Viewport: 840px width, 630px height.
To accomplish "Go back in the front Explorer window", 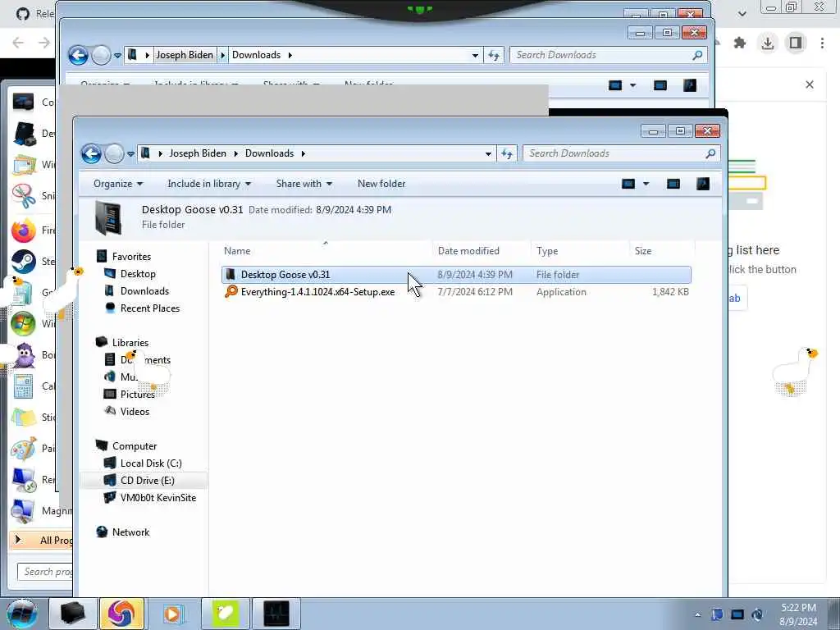I will [x=91, y=153].
